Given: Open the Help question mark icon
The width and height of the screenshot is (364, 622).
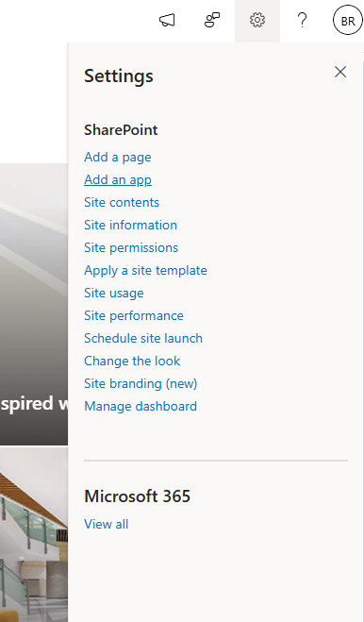Looking at the screenshot, I should pos(303,20).
